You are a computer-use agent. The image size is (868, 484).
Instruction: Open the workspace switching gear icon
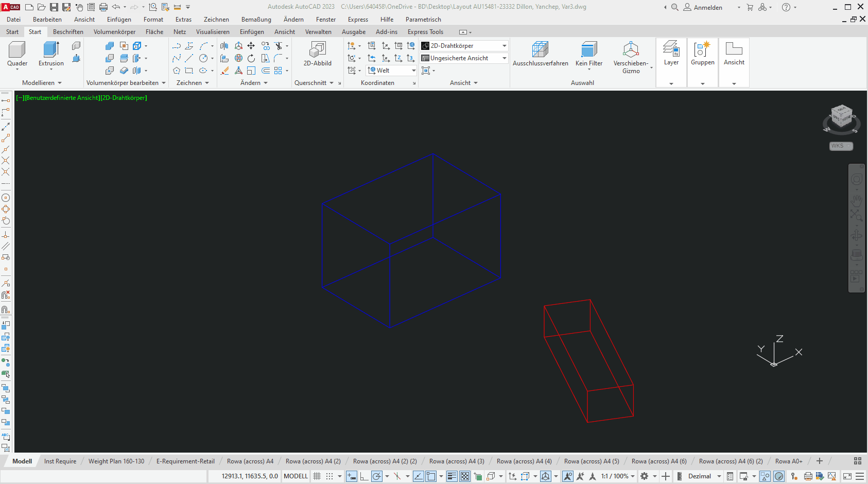[644, 476]
